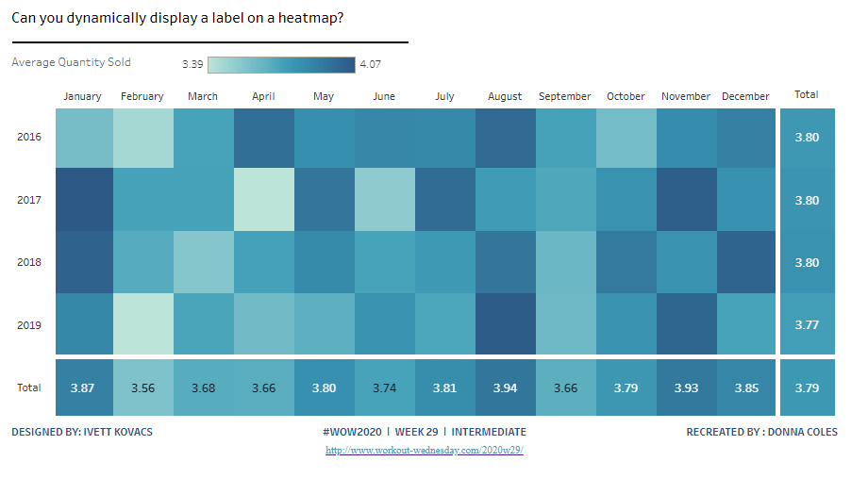Screen dimensions: 868x478
Task: Click the 2016 row header
Action: [29, 138]
